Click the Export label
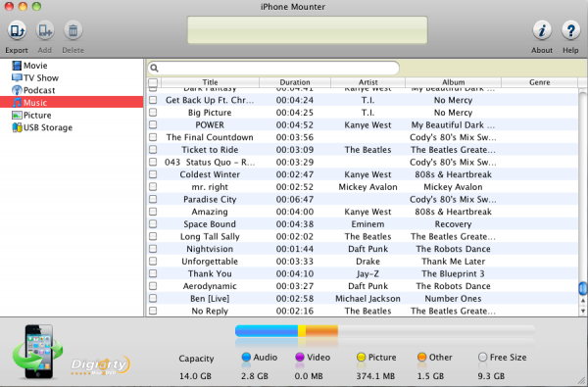This screenshot has height=387, width=588. pos(17,50)
